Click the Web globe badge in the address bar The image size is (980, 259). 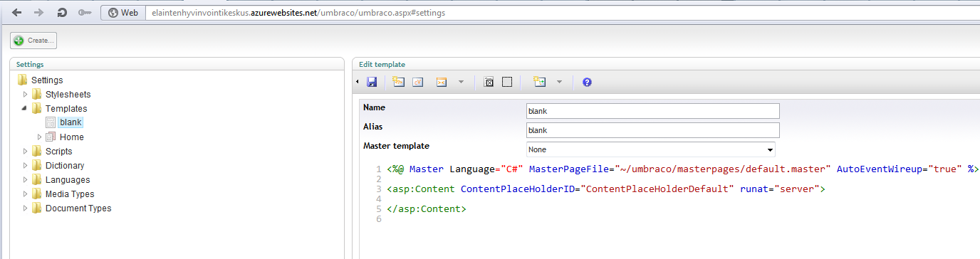pos(123,13)
